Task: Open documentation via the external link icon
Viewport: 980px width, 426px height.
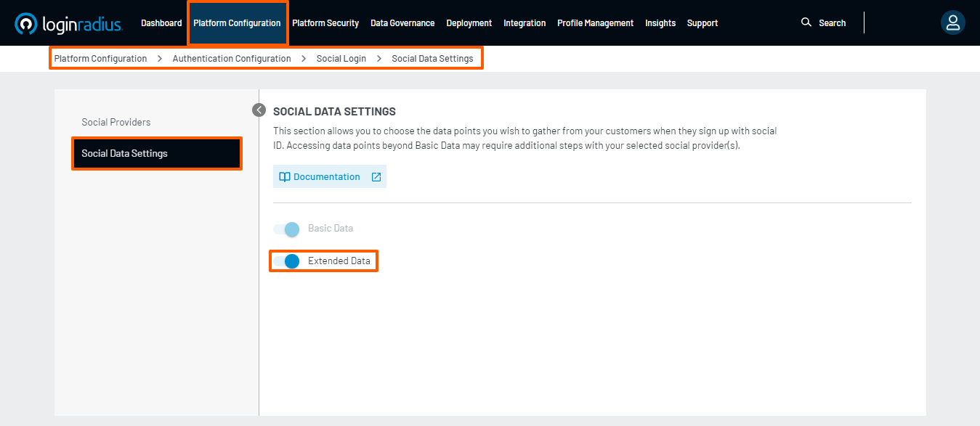Action: coord(376,176)
